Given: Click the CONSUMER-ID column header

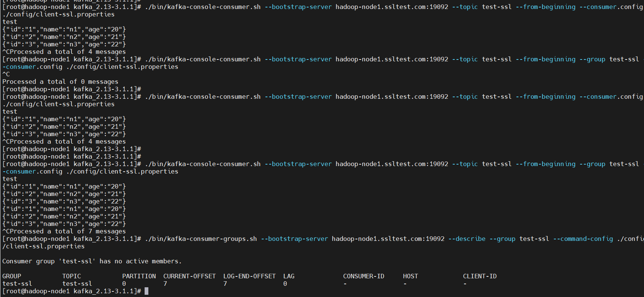Looking at the screenshot, I should click(364, 276).
